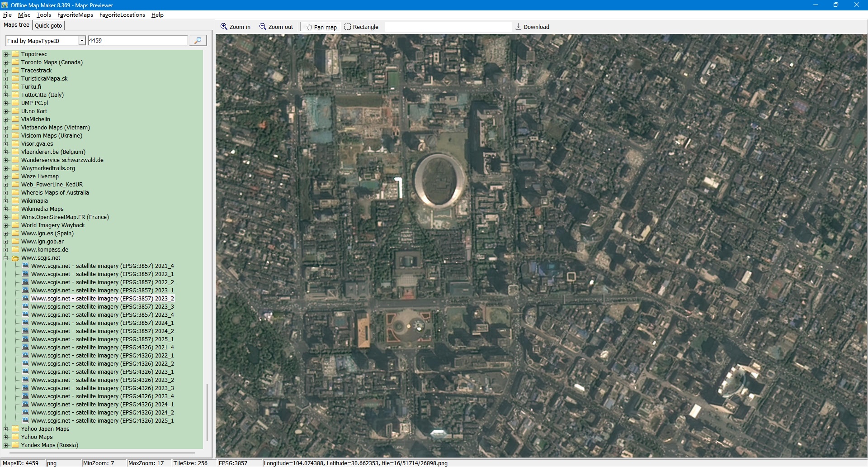The image size is (868, 467).
Task: Click the Zoom out tool
Action: click(276, 27)
